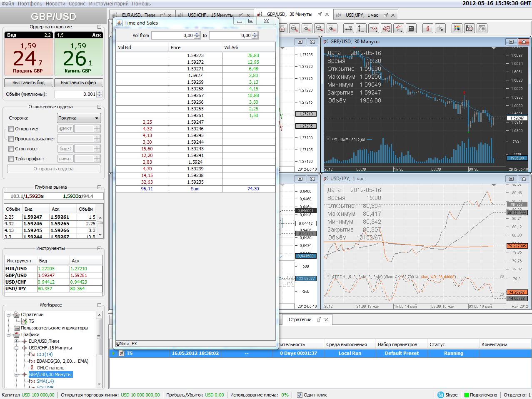Click the zoom in magnifier toolbar icon
The width and height of the screenshot is (532, 399).
(x=307, y=28)
